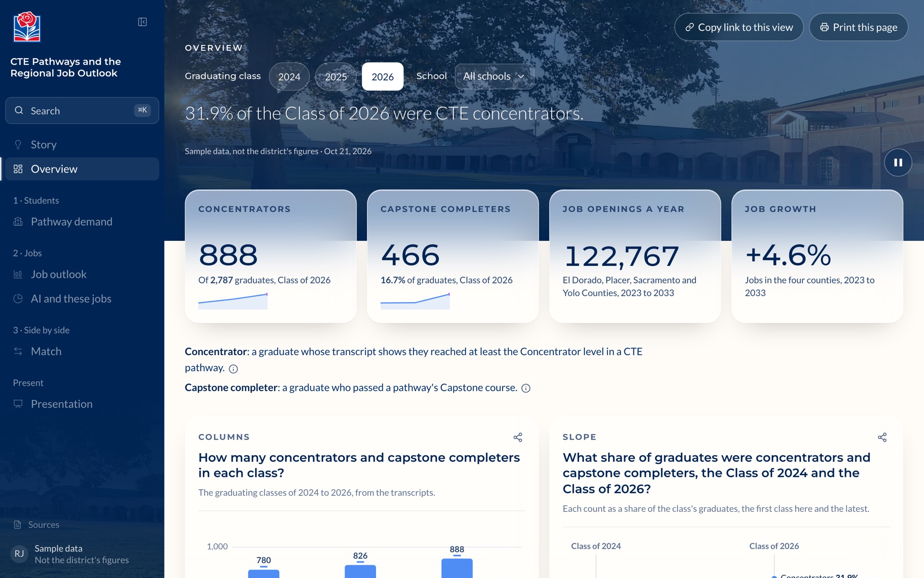Open info tooltip for Capstone completer definition
Image resolution: width=924 pixels, height=578 pixels.
click(526, 388)
